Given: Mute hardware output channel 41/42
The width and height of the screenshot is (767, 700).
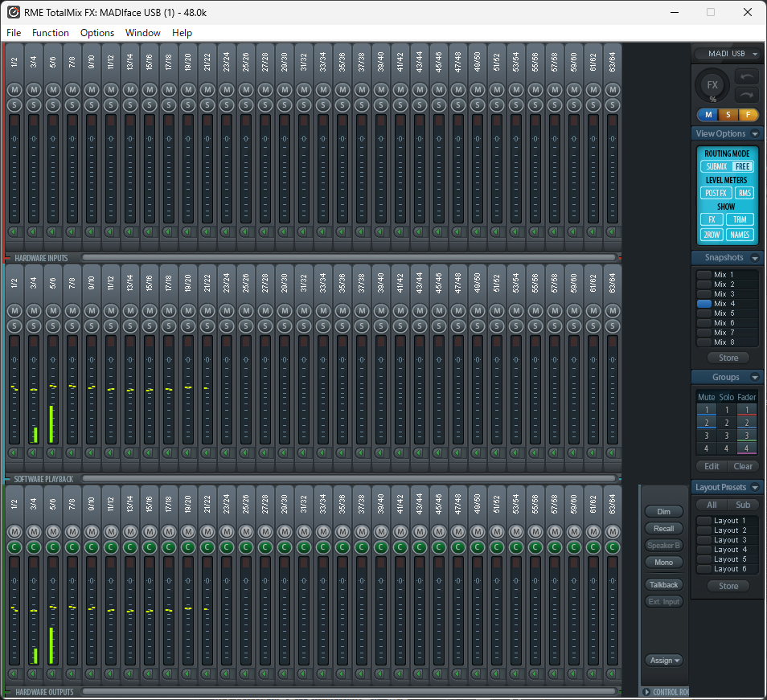Looking at the screenshot, I should pos(400,532).
